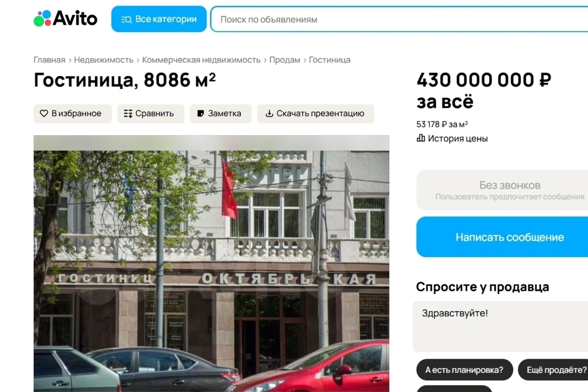The width and height of the screenshot is (588, 392).
Task: Click the Без звонков button
Action: tap(502, 190)
